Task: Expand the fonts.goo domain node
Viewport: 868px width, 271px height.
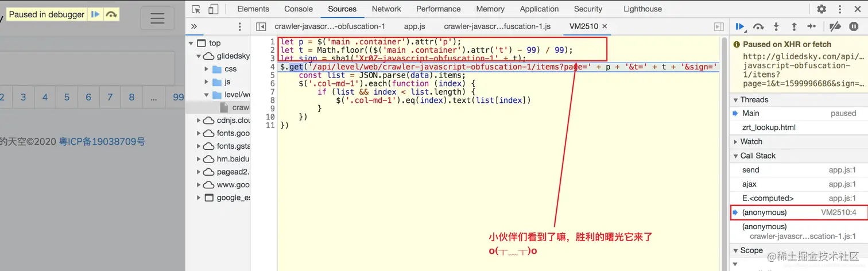Action: click(x=199, y=133)
